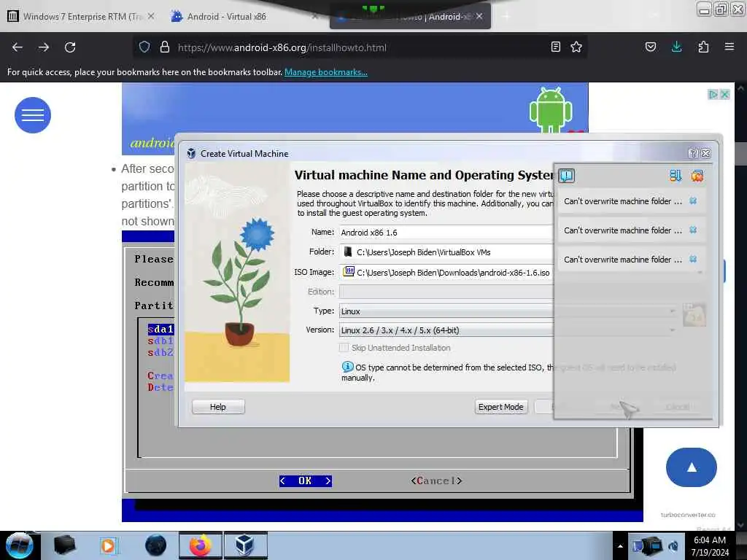Bookmark this page with the star icon
Screen dimensions: 747x560
576,47
